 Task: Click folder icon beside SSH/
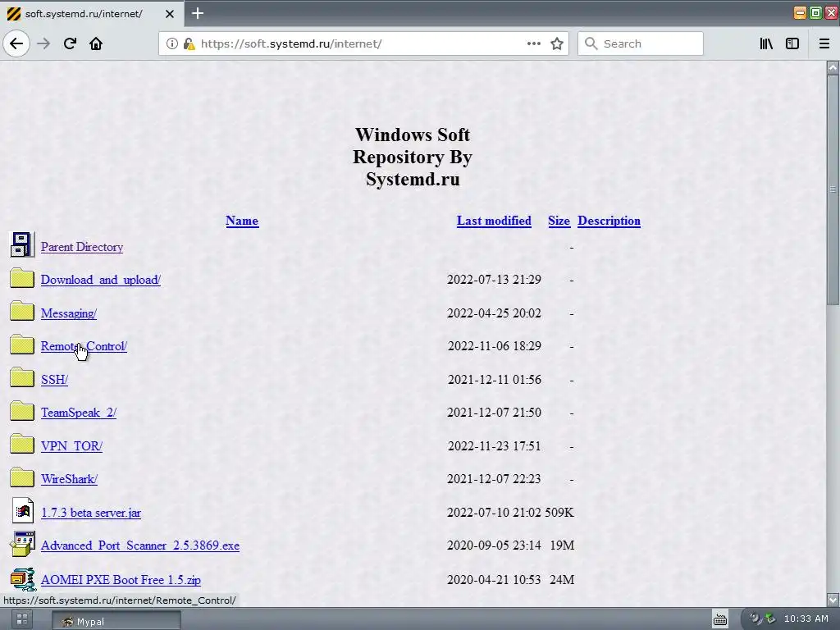pyautogui.click(x=22, y=377)
